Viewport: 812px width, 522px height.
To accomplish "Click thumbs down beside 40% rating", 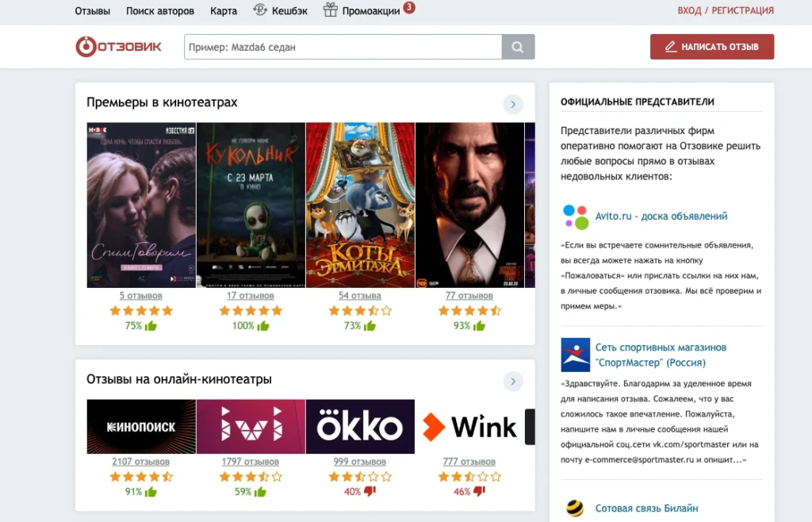I will pyautogui.click(x=370, y=491).
